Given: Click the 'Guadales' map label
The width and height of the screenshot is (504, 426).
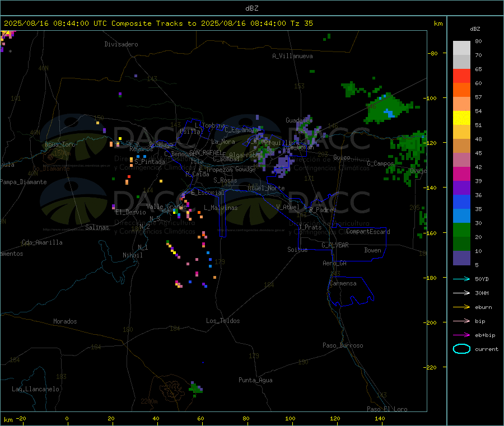Looking at the screenshot, I should point(299,120).
